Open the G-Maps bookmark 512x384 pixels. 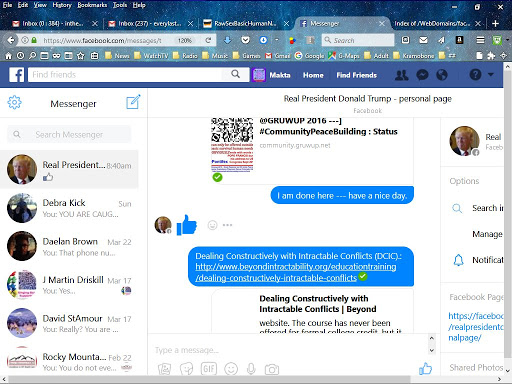click(x=344, y=56)
